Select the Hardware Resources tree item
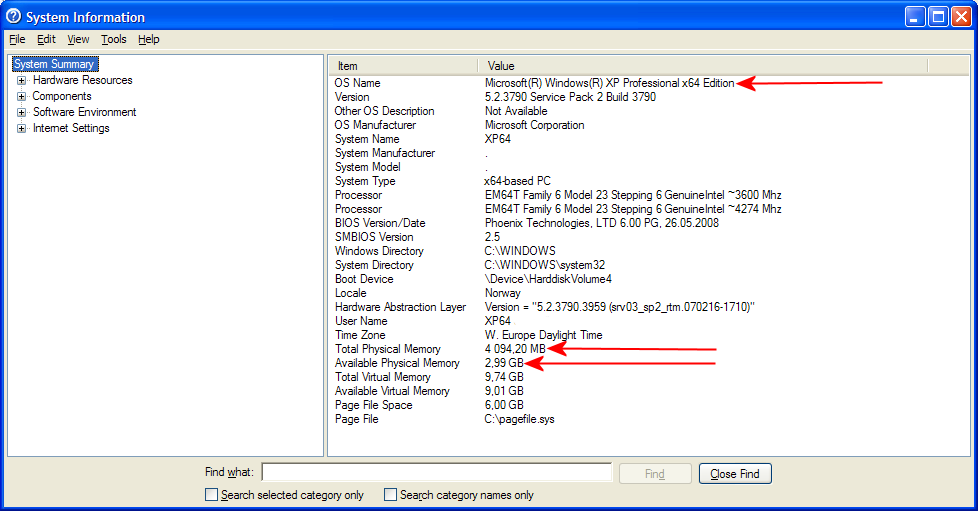The height and width of the screenshot is (511, 978). tap(82, 80)
